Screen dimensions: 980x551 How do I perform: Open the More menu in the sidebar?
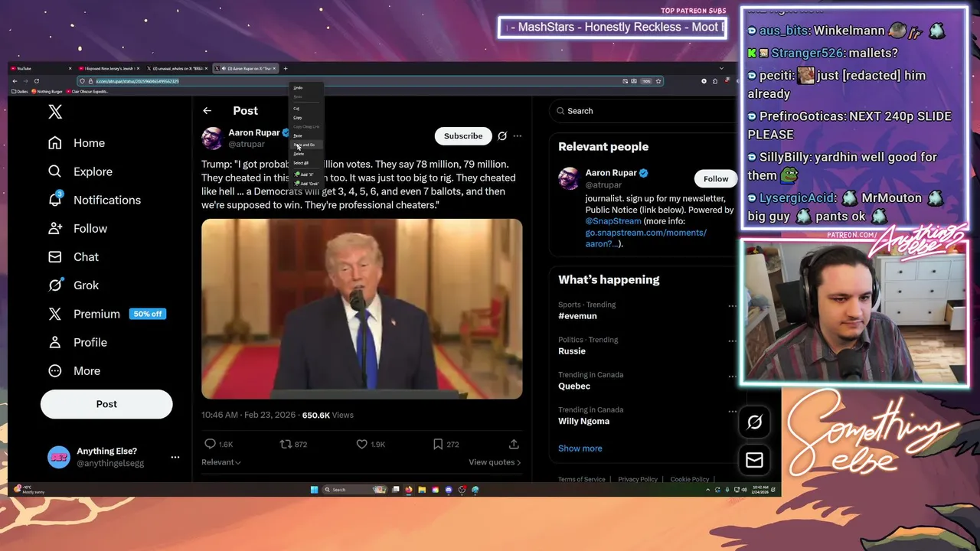pos(74,370)
